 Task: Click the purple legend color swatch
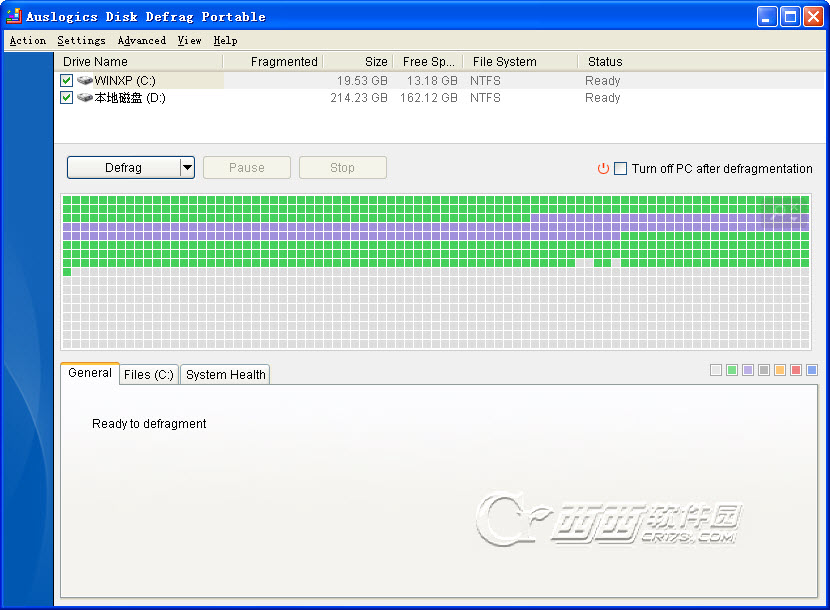[748, 370]
